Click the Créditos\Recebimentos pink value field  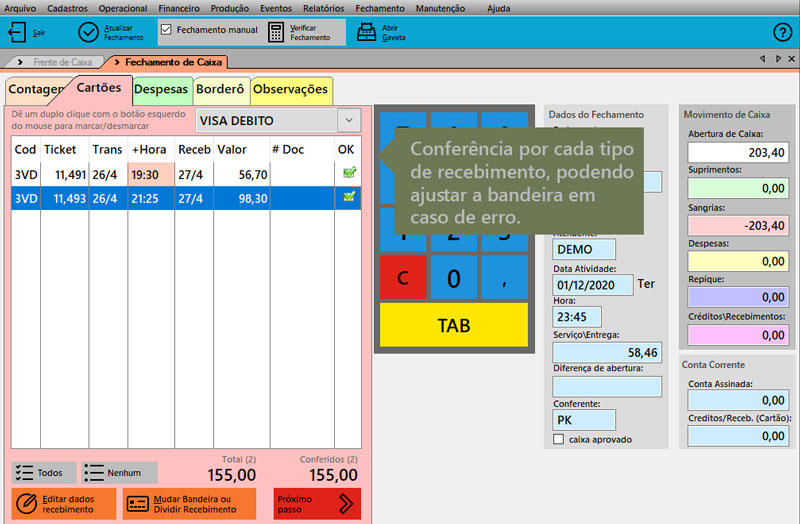point(738,335)
